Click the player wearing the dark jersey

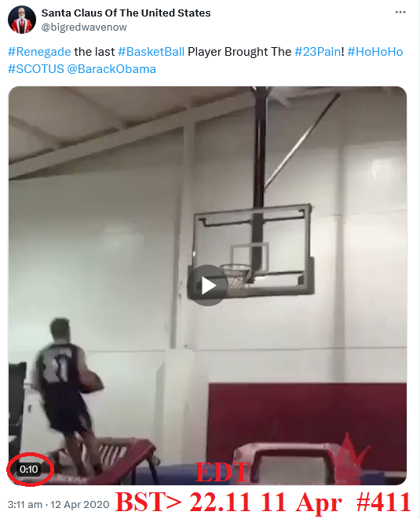68,394
